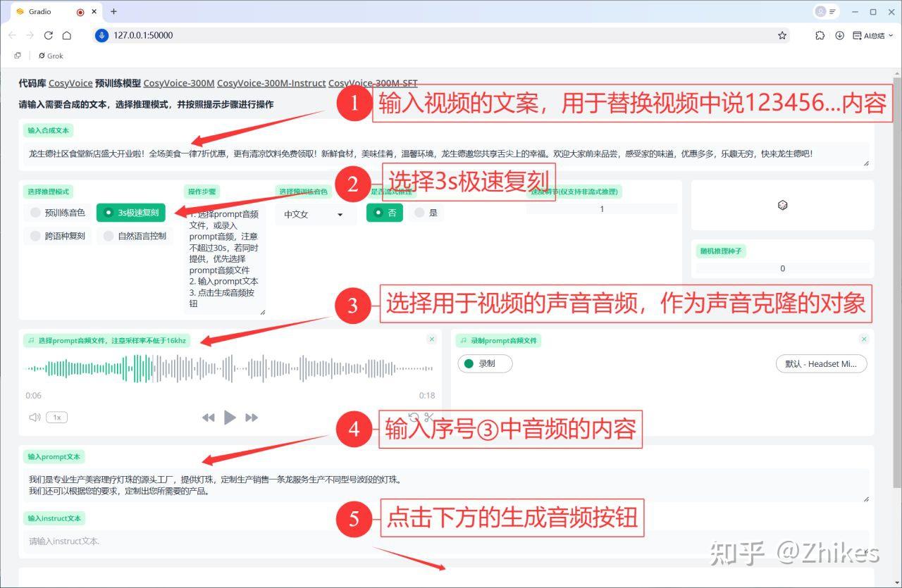The image size is (902, 588).
Task: Click the page vertical scrollbar
Action: pyautogui.click(x=897, y=282)
